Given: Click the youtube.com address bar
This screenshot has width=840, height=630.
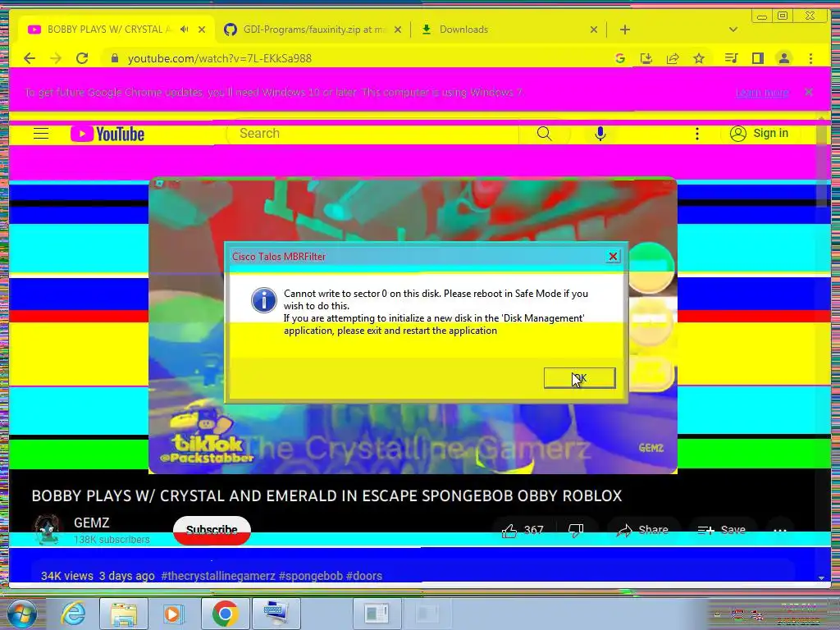Looking at the screenshot, I should [354, 58].
